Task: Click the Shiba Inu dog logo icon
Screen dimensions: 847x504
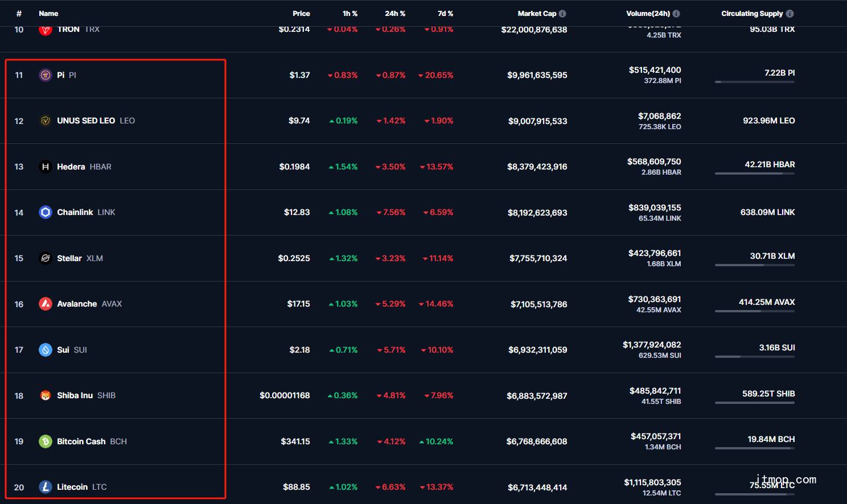Action: pyautogui.click(x=46, y=395)
